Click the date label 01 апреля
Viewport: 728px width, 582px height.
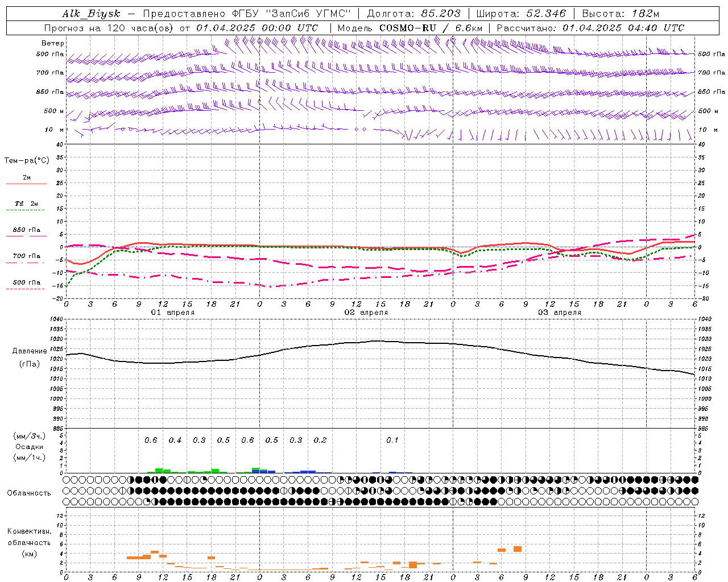click(x=172, y=313)
